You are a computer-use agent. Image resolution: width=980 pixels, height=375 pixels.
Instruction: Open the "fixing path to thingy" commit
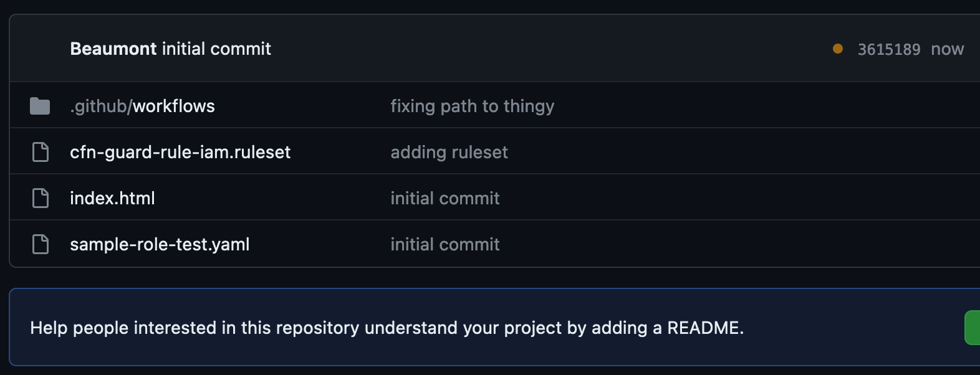[472, 106]
